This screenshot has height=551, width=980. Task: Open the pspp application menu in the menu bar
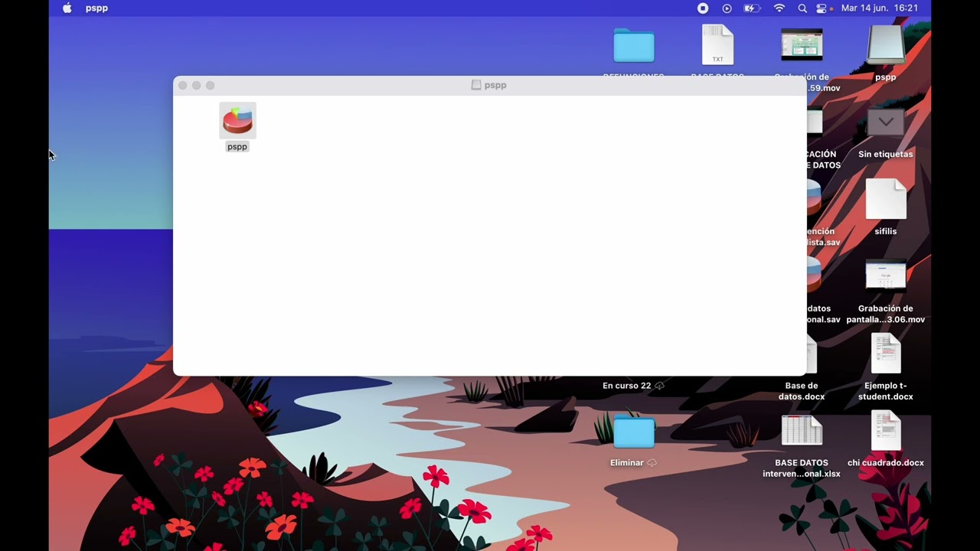(96, 8)
